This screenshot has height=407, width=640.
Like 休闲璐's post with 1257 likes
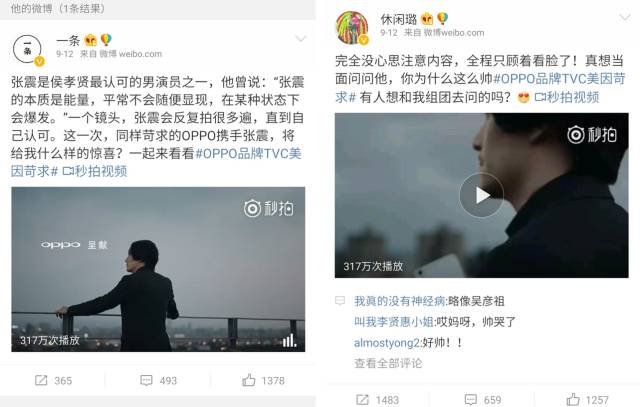pyautogui.click(x=587, y=400)
